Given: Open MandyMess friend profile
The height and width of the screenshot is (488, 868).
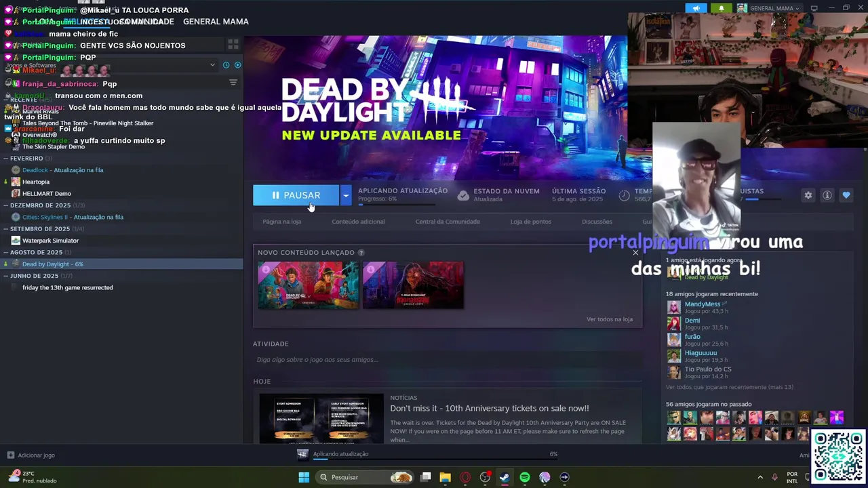Looking at the screenshot, I should tap(703, 304).
